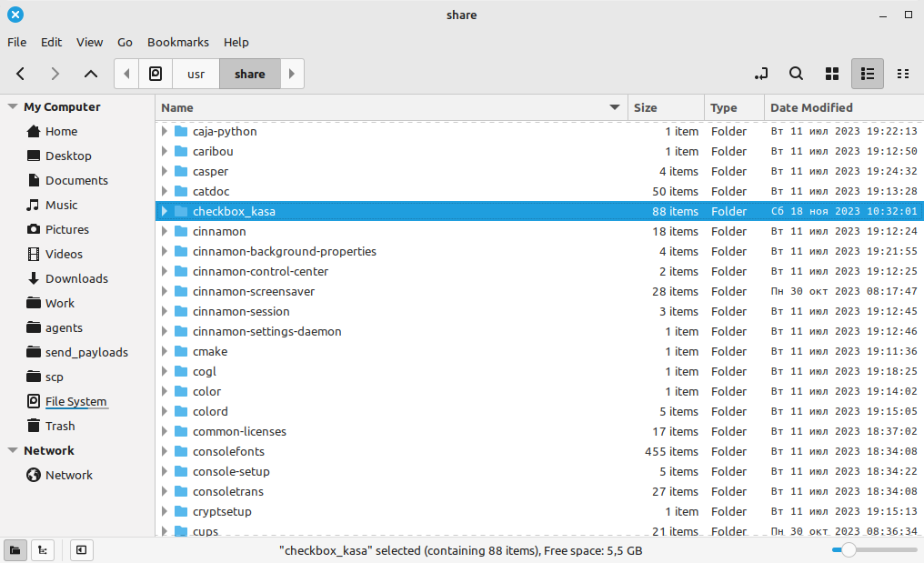Expand the checkbox_kasa folder tree

pos(165,211)
